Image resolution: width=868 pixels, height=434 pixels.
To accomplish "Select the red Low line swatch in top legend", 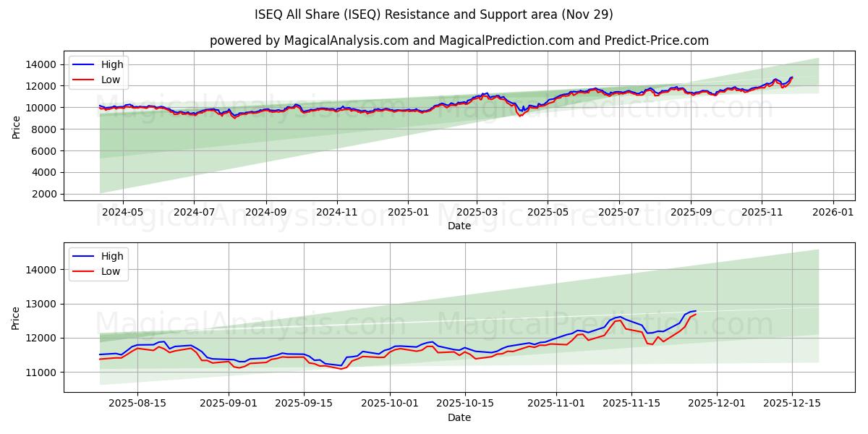I will pos(82,78).
